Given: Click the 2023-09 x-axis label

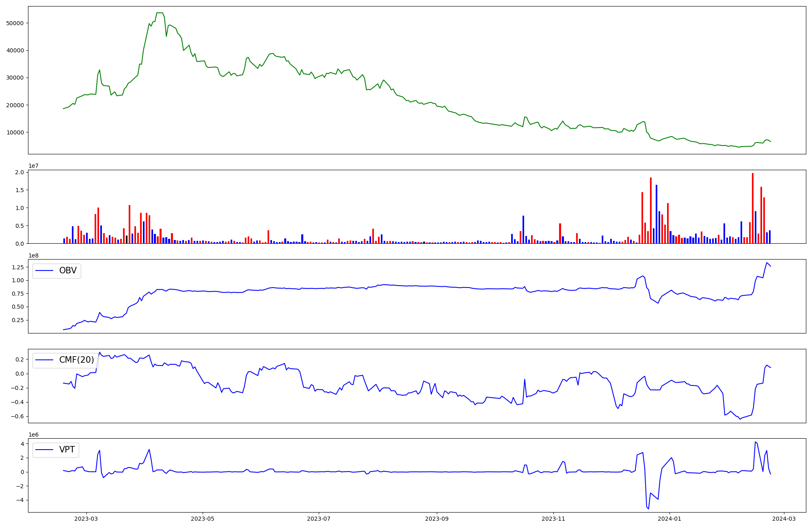Looking at the screenshot, I should [437, 519].
